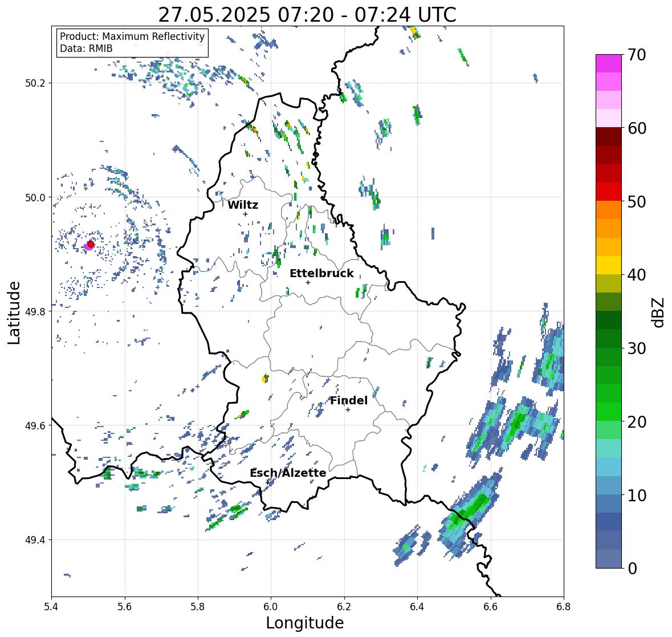Click the 0 tick on the colorbar
This screenshot has width=672, height=637.
[x=632, y=569]
